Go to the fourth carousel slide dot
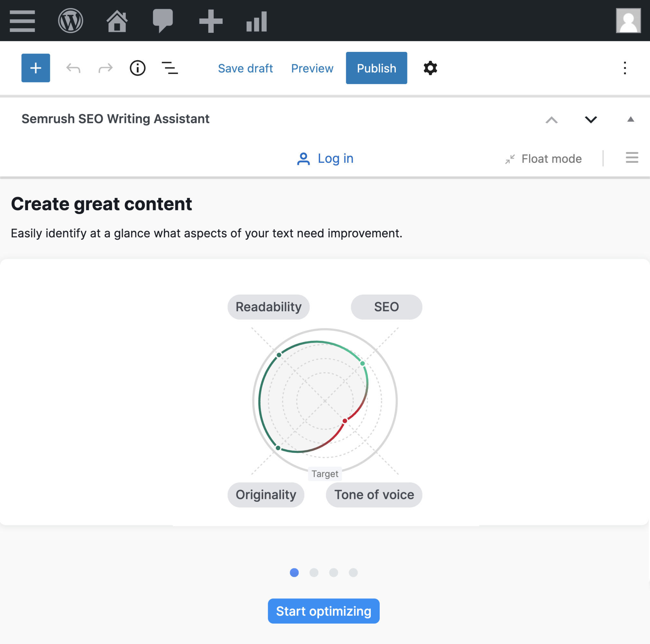This screenshot has height=644, width=650. click(353, 572)
